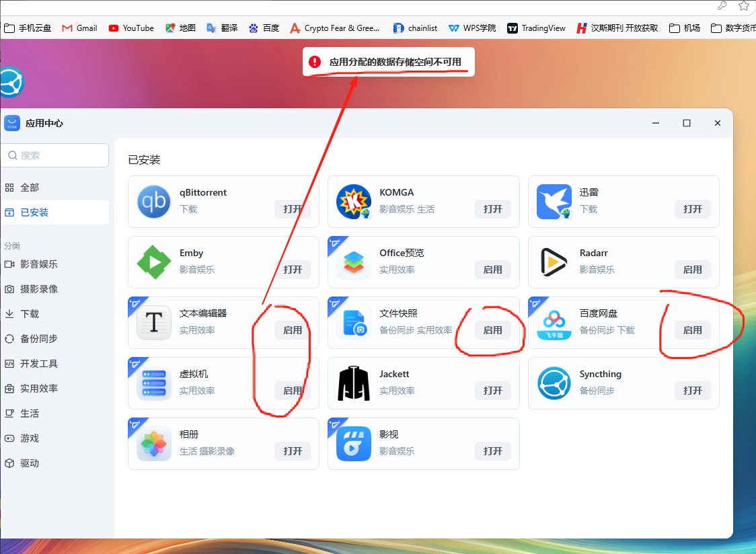Focus the 搜索 search field
Image resolution: width=756 pixels, height=554 pixels.
[x=54, y=155]
